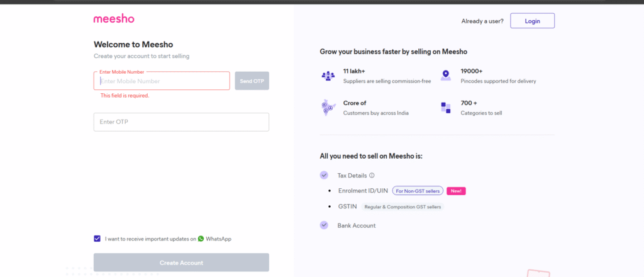The height and width of the screenshot is (277, 644).
Task: Click the Tax Details checkmark icon
Action: pyautogui.click(x=324, y=175)
